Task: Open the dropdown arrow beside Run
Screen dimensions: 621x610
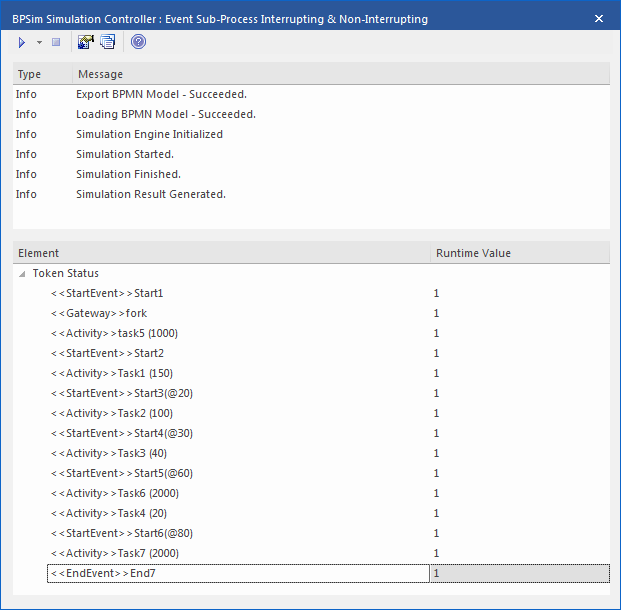Action: (x=39, y=42)
